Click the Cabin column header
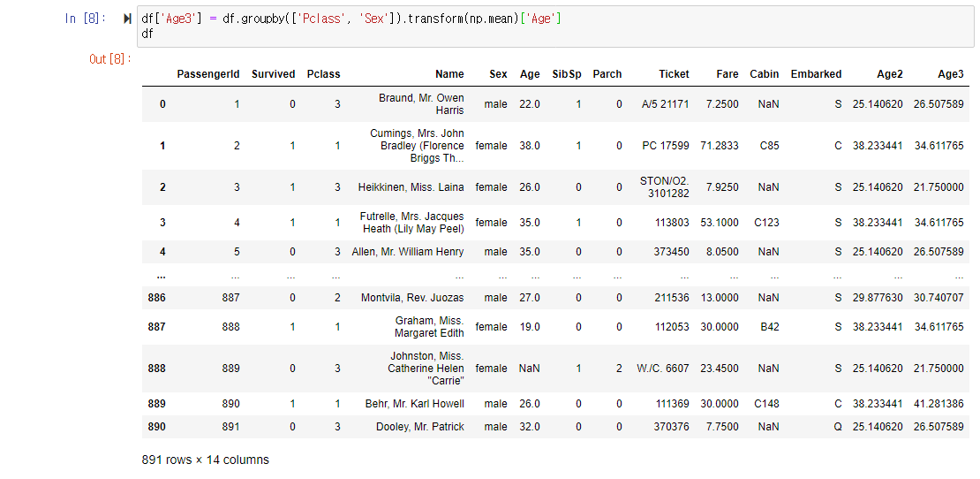 coord(765,73)
